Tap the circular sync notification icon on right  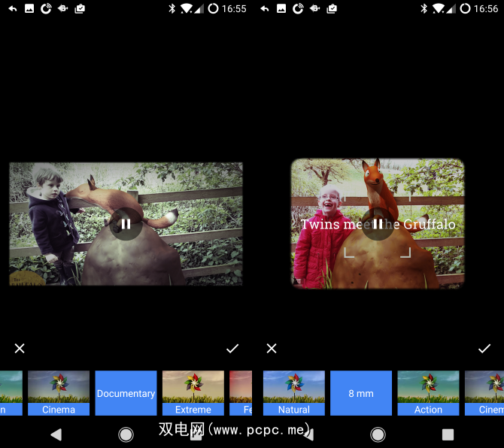tap(298, 9)
